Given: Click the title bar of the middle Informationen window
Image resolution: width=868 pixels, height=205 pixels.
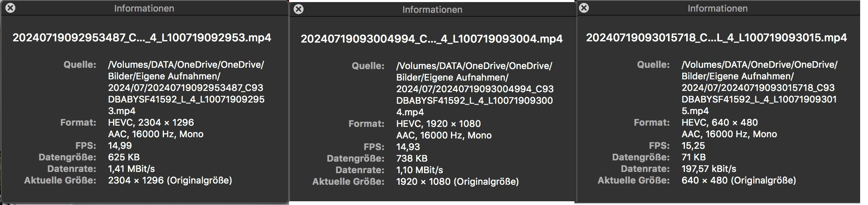Looking at the screenshot, I should pos(432,10).
